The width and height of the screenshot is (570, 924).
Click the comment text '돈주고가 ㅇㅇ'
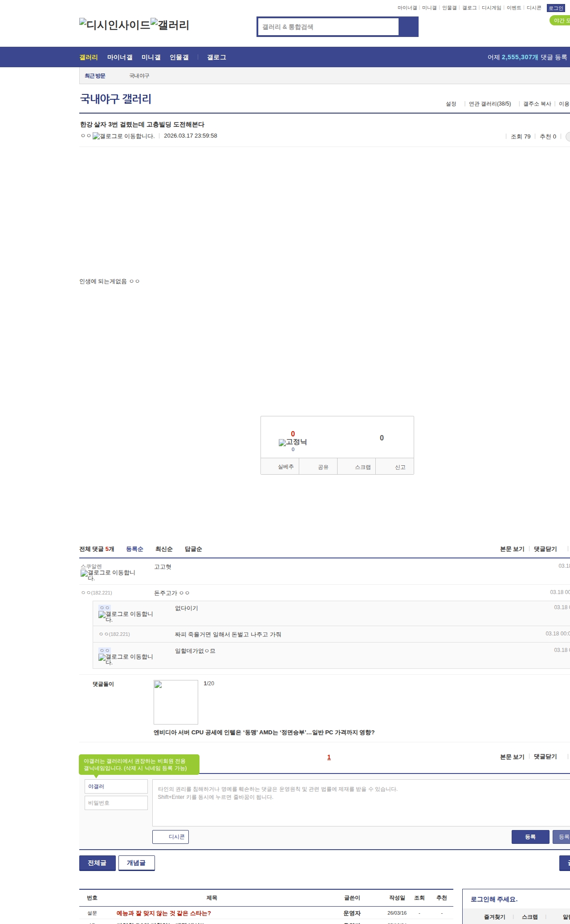(x=171, y=593)
